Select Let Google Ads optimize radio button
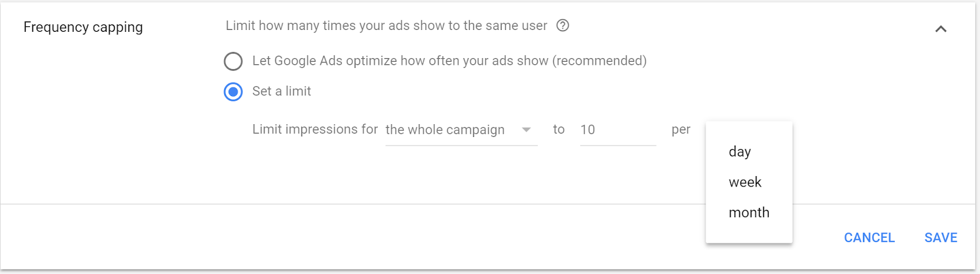The height and width of the screenshot is (274, 980). click(233, 61)
